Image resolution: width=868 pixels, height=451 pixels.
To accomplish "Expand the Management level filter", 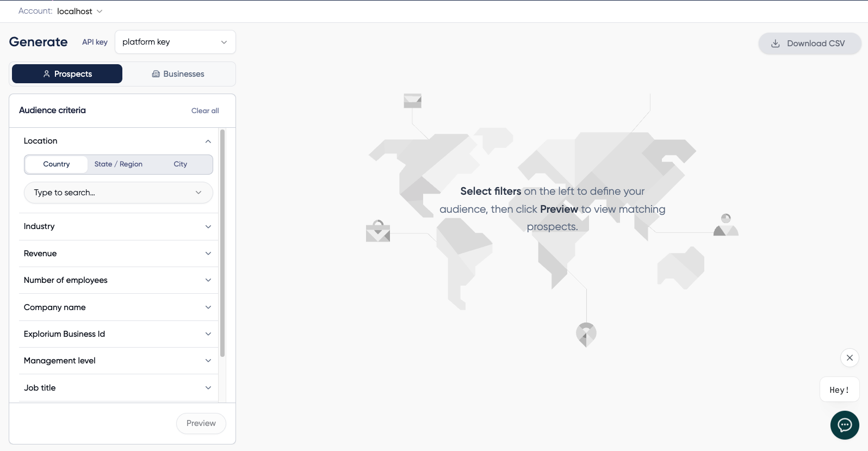I will pyautogui.click(x=117, y=361).
